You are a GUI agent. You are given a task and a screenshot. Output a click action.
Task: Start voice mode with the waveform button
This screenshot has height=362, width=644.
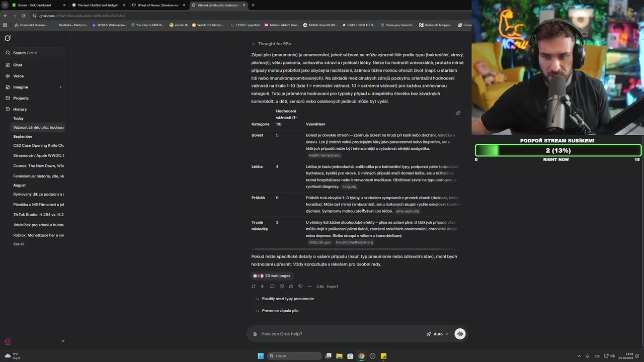pyautogui.click(x=460, y=334)
